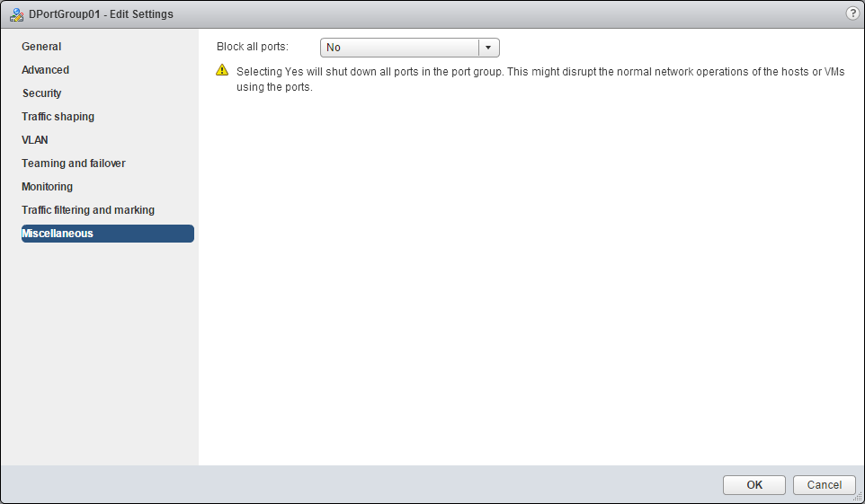Open the VLAN settings page
The image size is (865, 504).
pyautogui.click(x=35, y=140)
